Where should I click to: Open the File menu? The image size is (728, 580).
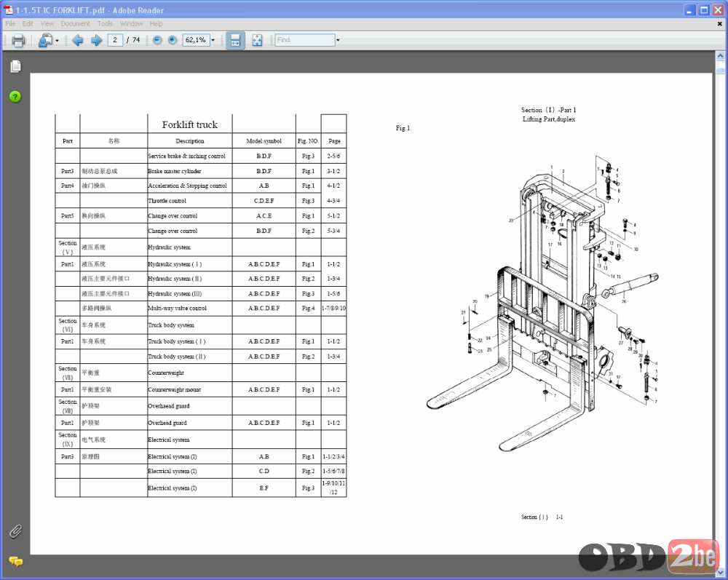click(10, 24)
